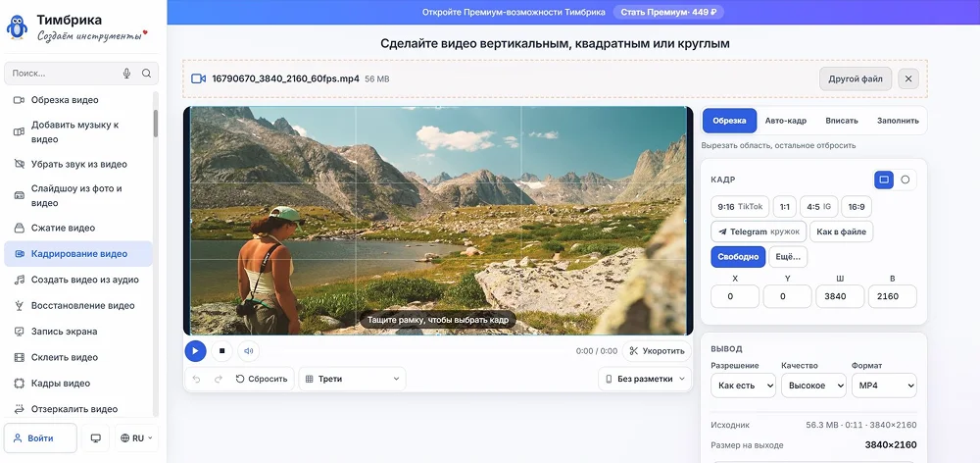
Task: Open the RU language dropdown
Action: (x=136, y=437)
